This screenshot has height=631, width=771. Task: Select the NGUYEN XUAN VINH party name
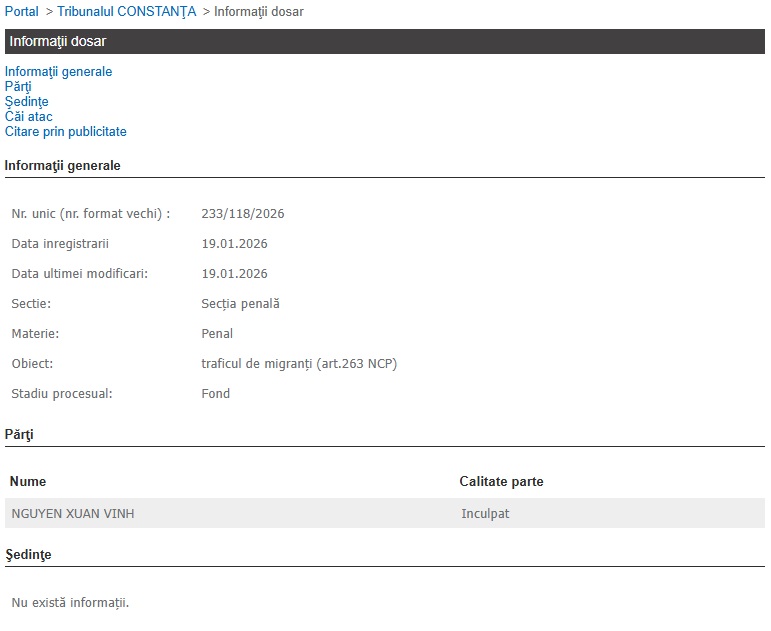point(73,514)
